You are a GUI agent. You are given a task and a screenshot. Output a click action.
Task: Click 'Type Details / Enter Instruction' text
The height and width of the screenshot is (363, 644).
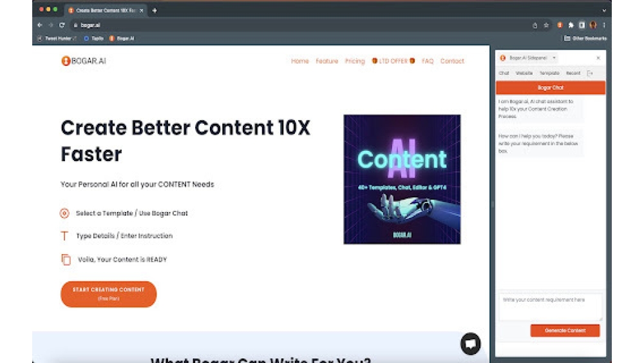tap(124, 235)
